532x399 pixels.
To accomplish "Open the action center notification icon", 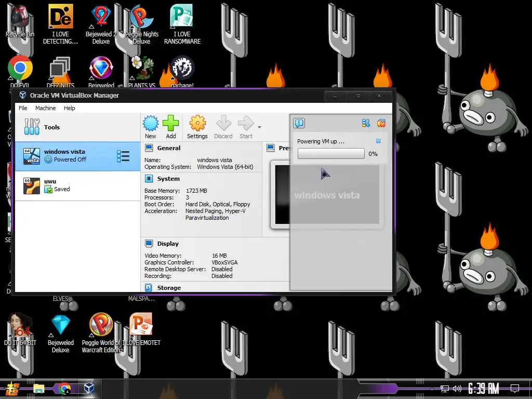I will click(515, 389).
